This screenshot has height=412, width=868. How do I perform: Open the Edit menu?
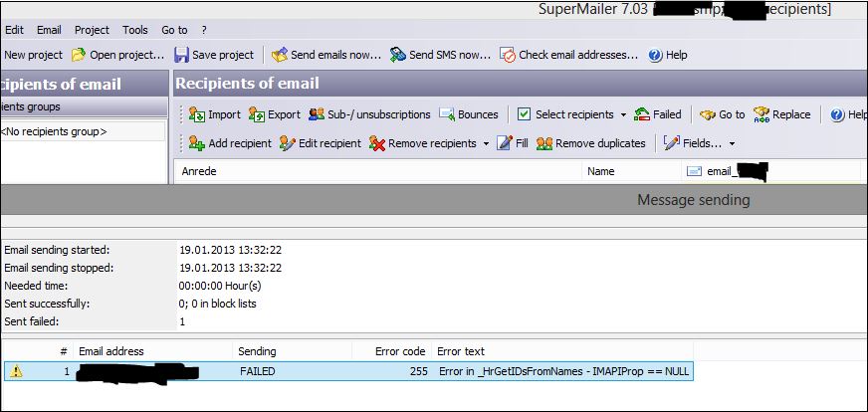13,30
